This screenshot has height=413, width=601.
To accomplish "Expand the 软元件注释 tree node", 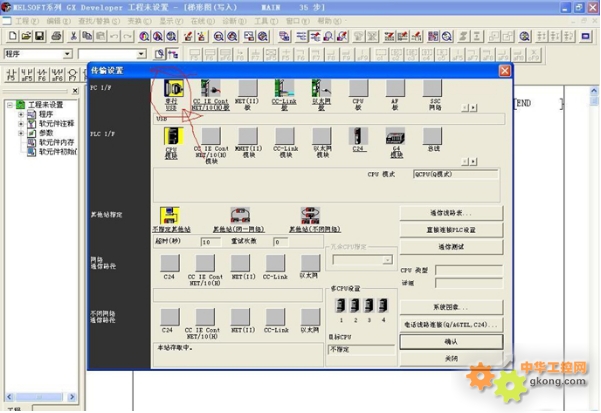I will pyautogui.click(x=21, y=124).
